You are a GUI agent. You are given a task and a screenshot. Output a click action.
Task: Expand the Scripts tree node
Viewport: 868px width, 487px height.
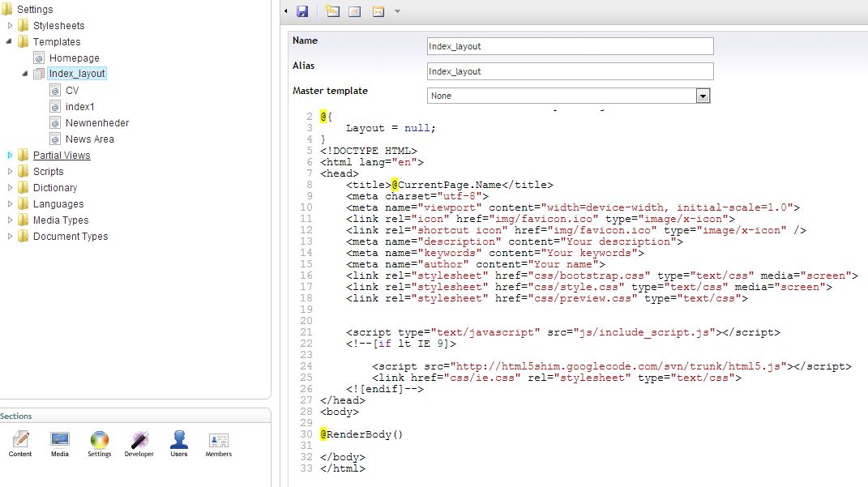point(10,171)
